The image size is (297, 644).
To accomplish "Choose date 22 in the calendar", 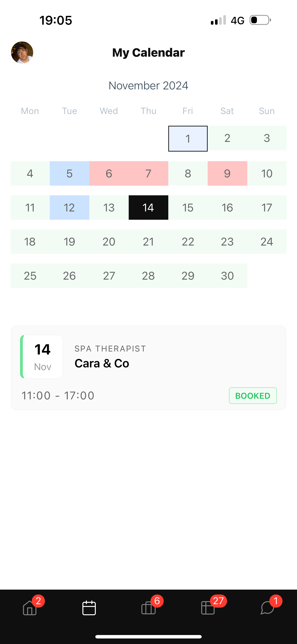I will (188, 242).
